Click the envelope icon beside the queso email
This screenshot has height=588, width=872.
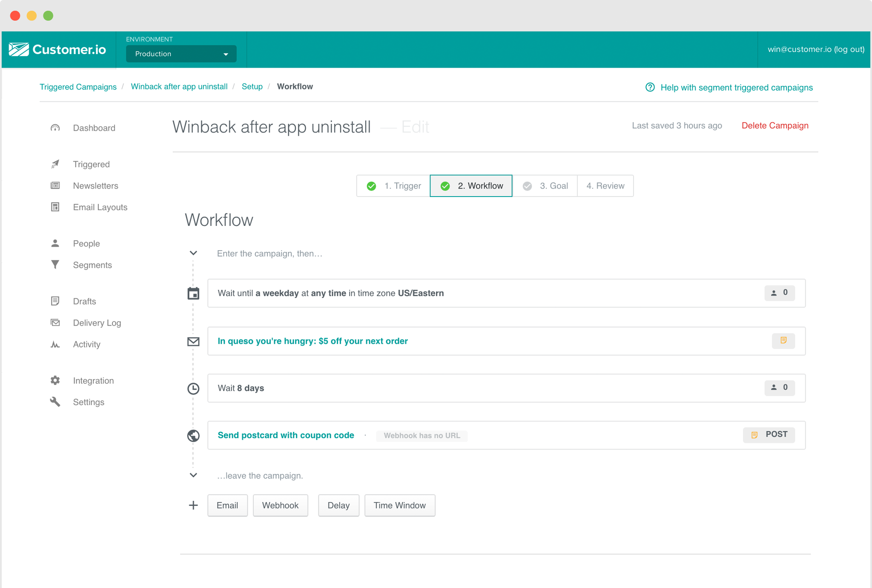click(193, 341)
